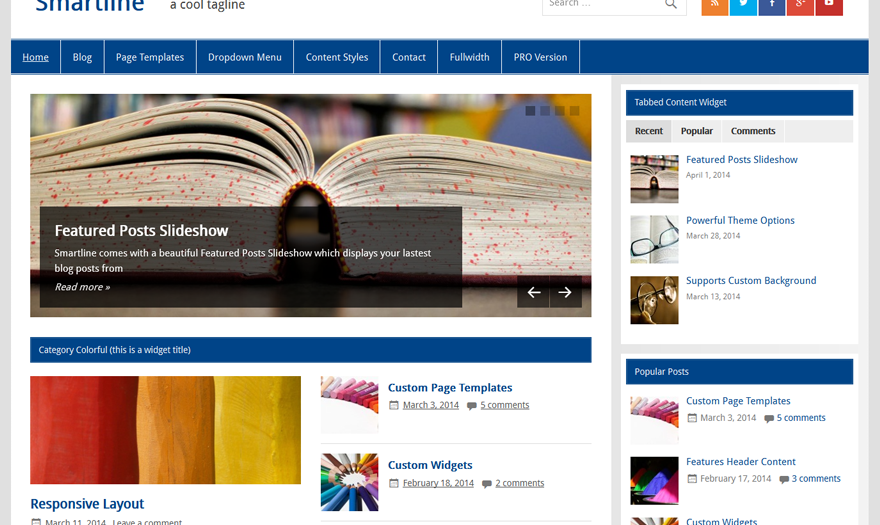880x525 pixels.
Task: Click the comment bubble icon beside 2 comments
Action: pyautogui.click(x=487, y=483)
